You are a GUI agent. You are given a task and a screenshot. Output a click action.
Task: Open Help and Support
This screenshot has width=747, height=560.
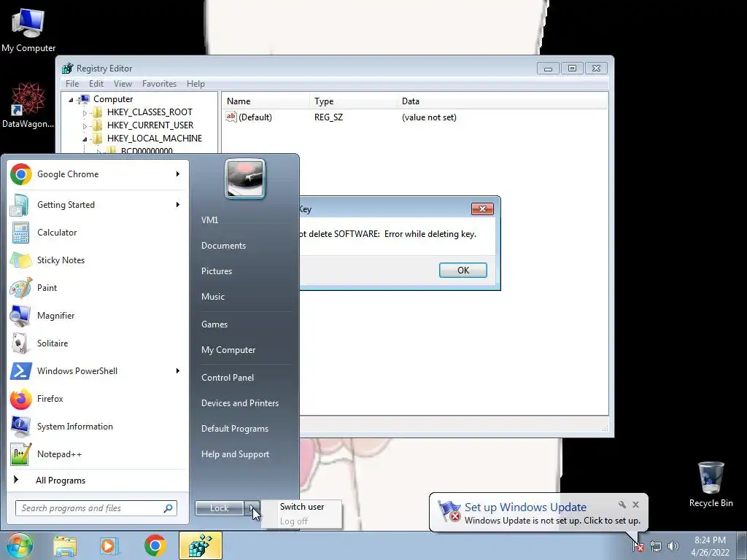[235, 454]
